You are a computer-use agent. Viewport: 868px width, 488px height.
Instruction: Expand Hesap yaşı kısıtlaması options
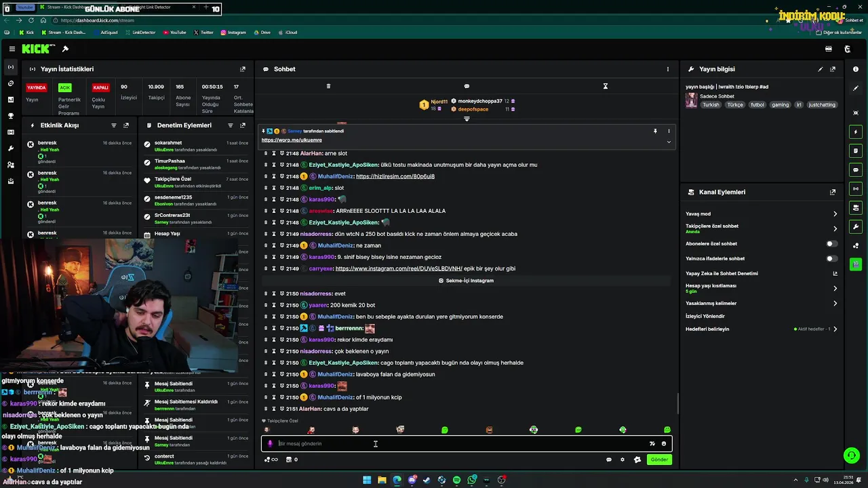[x=835, y=289]
